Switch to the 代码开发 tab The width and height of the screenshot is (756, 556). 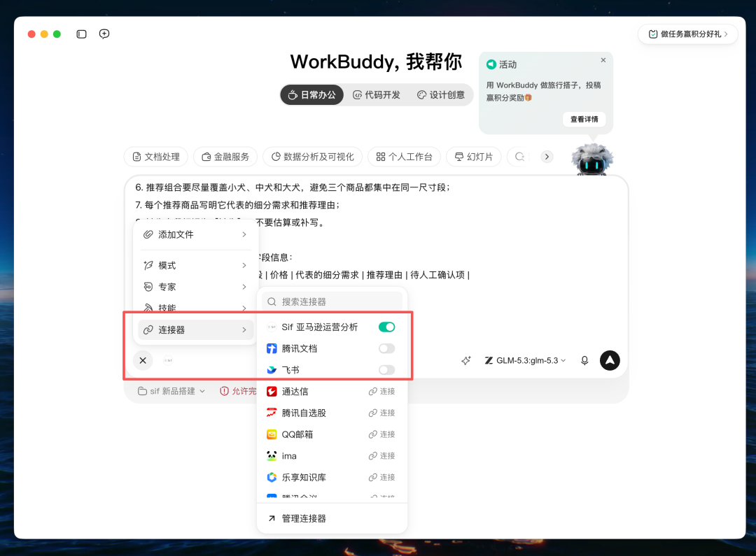coord(377,95)
